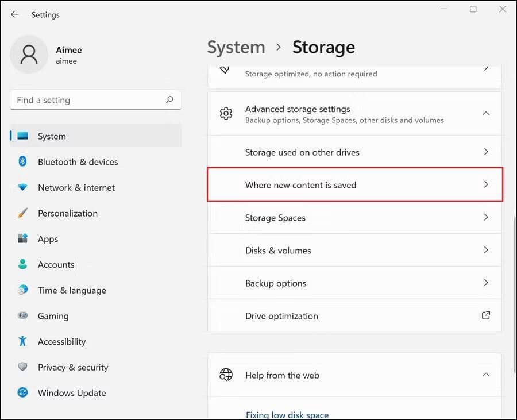Open the Apps section icon
Screen dimensions: 517x420
tap(22, 239)
